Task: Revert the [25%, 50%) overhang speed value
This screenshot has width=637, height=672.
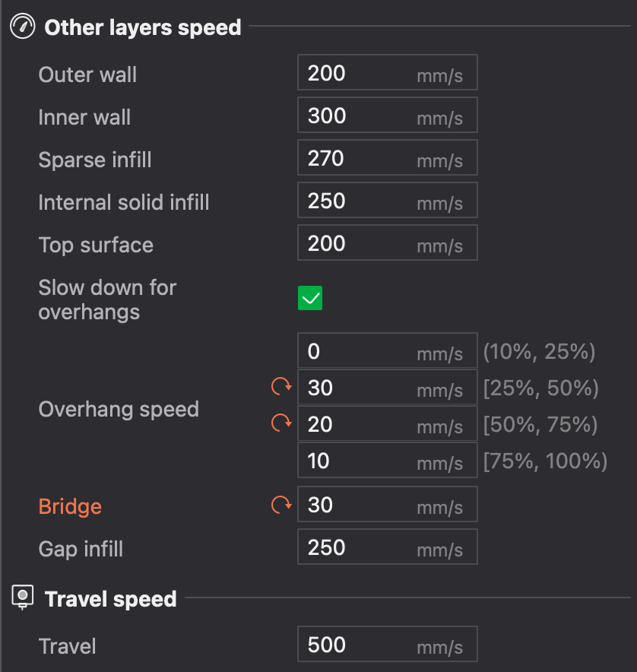Action: pos(280,388)
